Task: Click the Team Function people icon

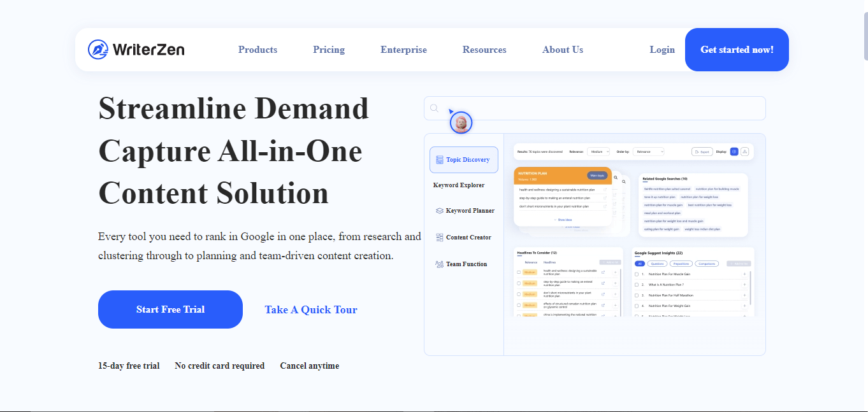Action: (439, 264)
